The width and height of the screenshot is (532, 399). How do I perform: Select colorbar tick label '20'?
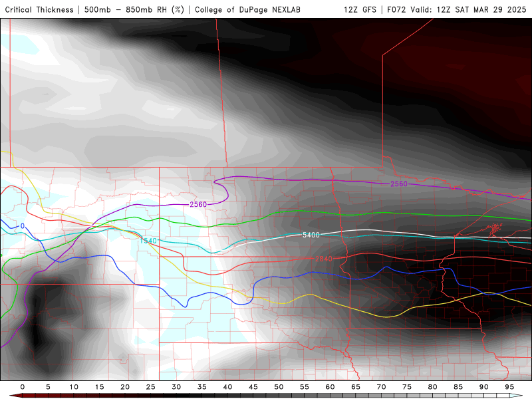(125, 387)
